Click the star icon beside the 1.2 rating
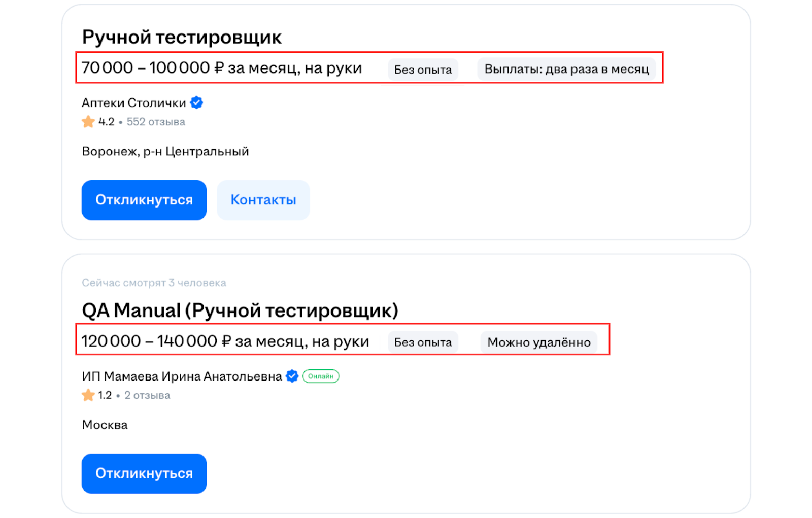 click(x=89, y=394)
